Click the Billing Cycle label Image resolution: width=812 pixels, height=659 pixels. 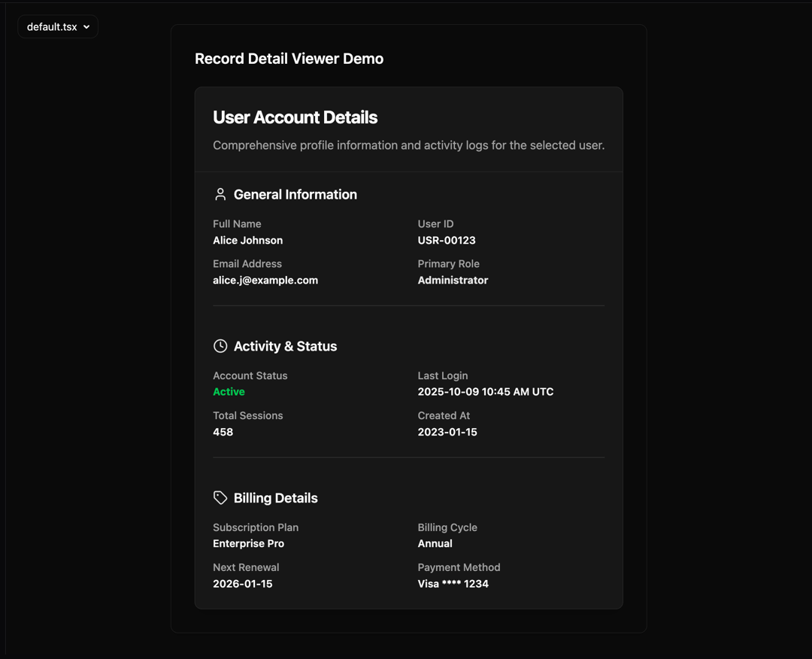pos(447,527)
